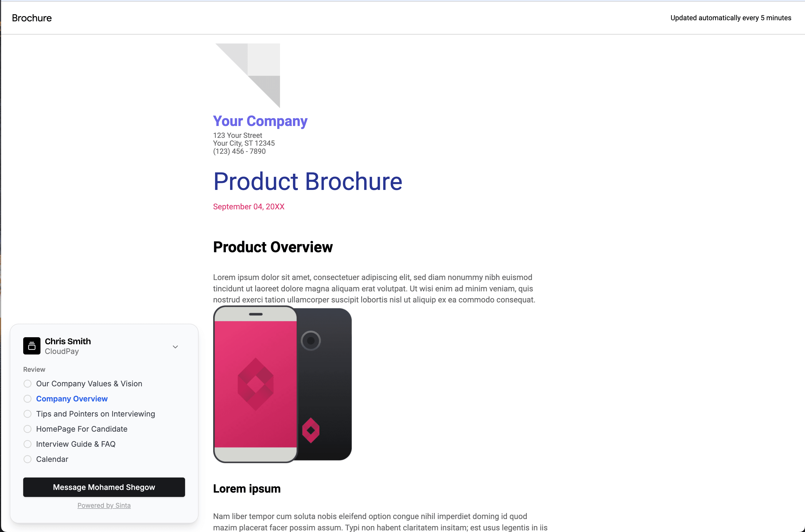Toggle the Tips and Pointers on Interviewing checkbox
The image size is (805, 532).
coord(27,413)
